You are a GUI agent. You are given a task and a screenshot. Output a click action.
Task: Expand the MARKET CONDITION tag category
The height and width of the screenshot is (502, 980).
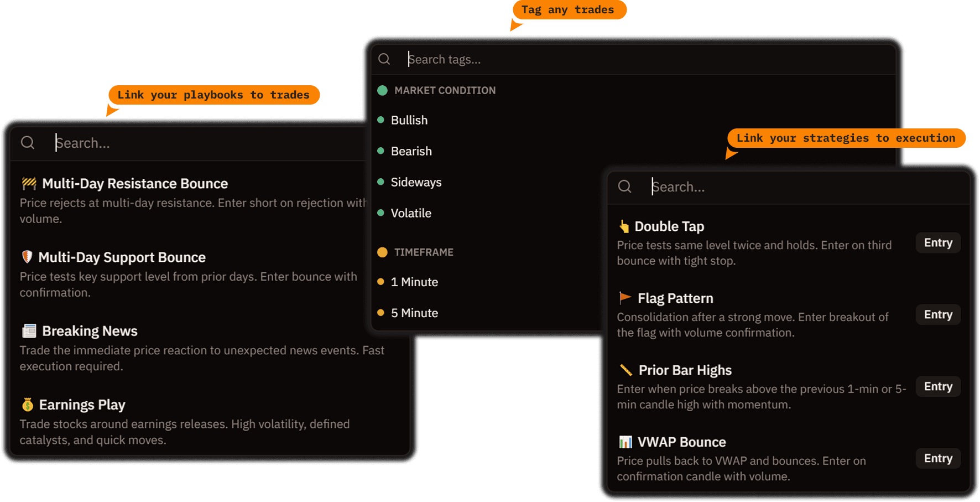point(445,90)
